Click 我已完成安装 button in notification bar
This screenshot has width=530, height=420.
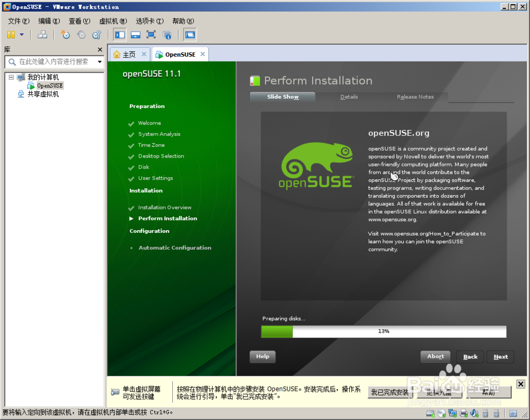(390, 392)
